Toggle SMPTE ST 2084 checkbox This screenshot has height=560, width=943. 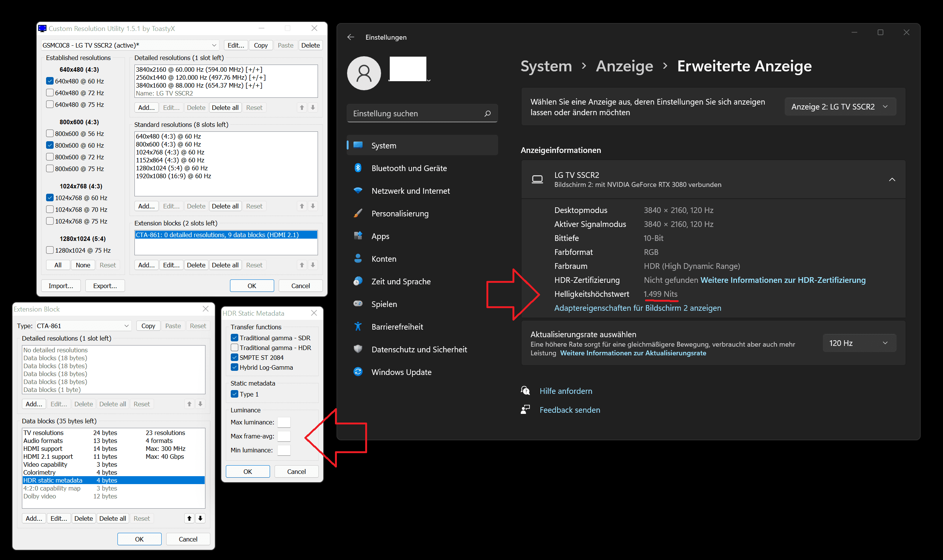[x=235, y=357]
